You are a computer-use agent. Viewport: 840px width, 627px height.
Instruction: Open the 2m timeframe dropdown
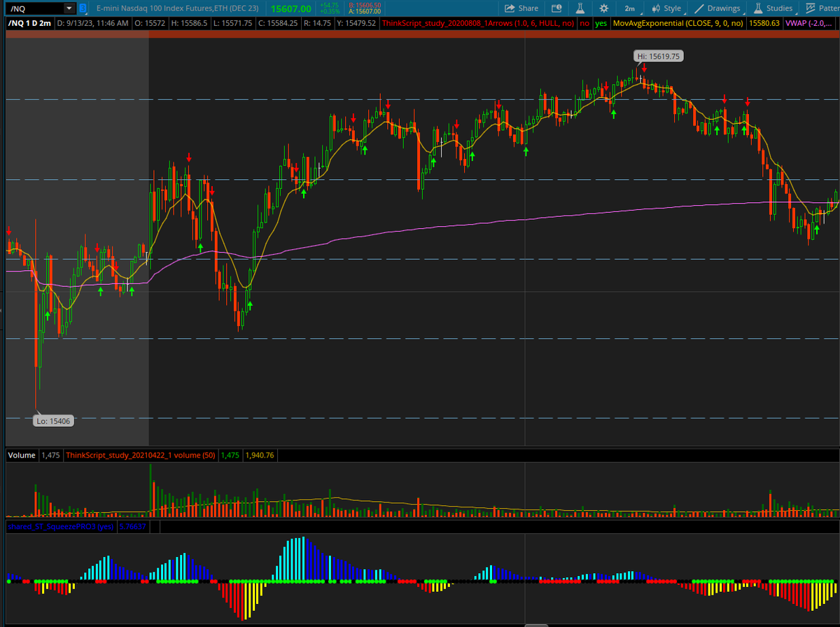[630, 8]
